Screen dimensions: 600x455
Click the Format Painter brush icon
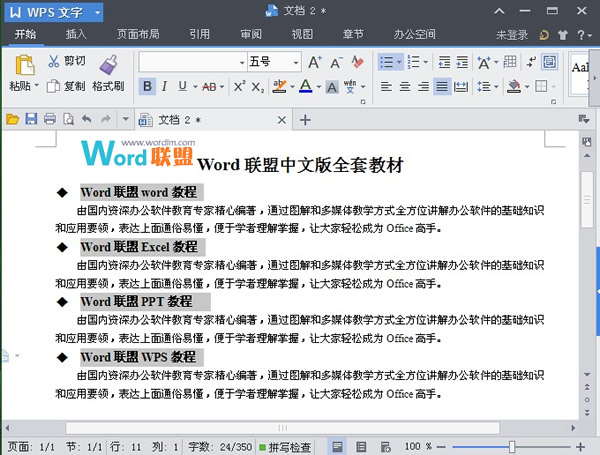(107, 64)
